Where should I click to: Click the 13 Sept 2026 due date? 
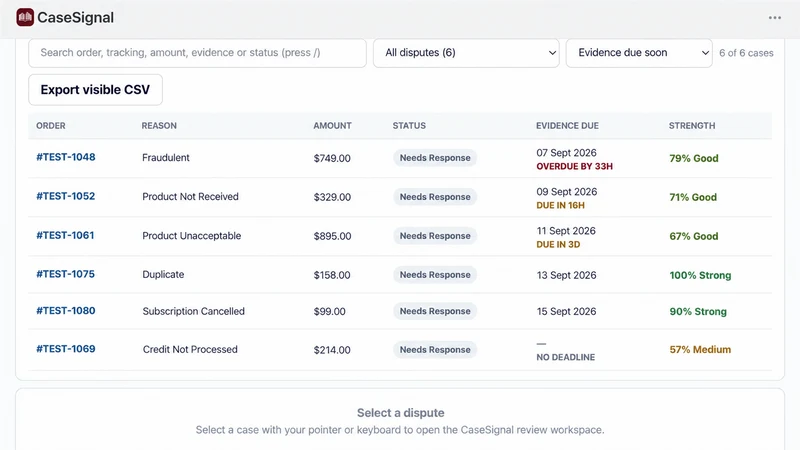pyautogui.click(x=566, y=275)
